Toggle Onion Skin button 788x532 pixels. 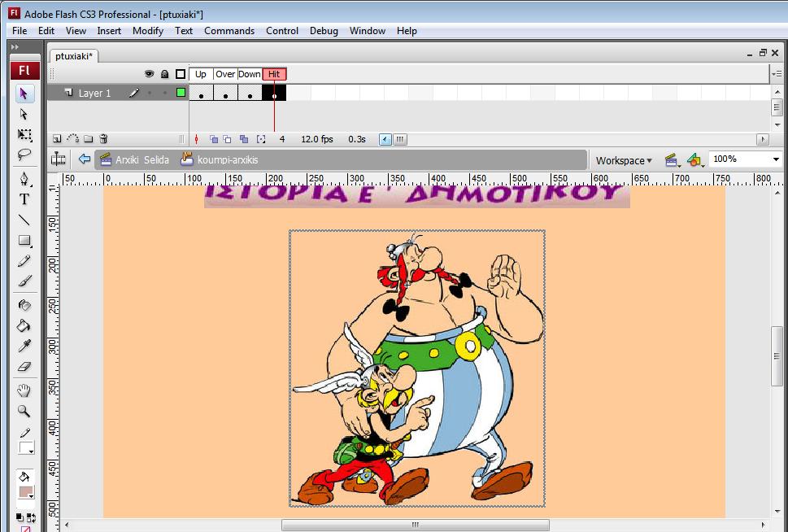pyautogui.click(x=214, y=139)
